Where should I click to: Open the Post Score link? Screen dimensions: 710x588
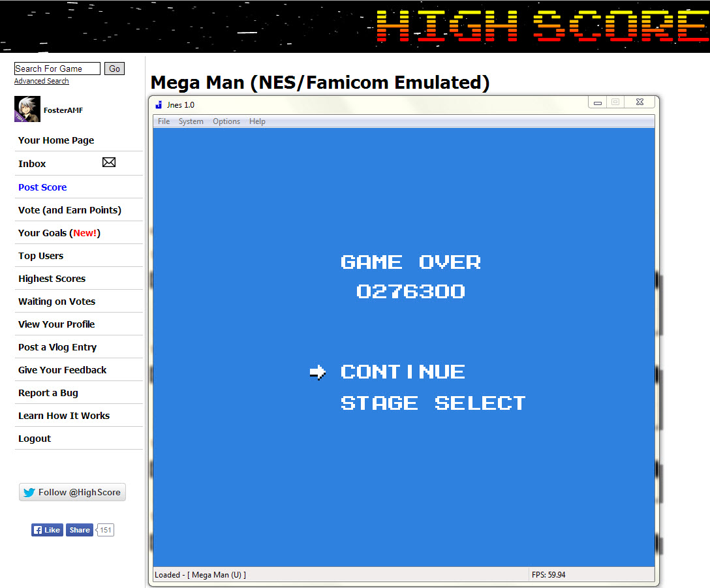[x=42, y=187]
